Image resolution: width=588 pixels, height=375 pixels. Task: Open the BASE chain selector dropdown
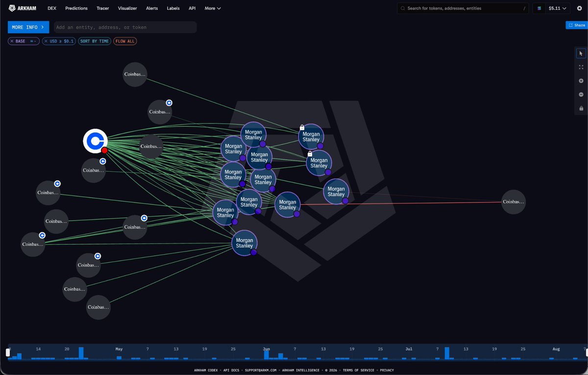click(x=34, y=41)
